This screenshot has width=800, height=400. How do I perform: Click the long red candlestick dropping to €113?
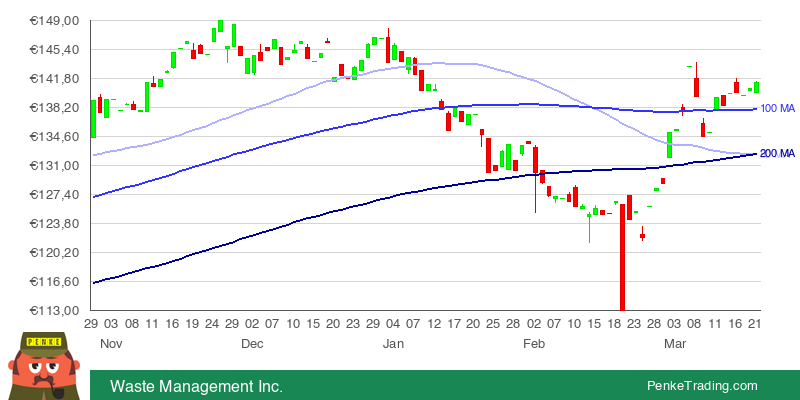tap(622, 257)
